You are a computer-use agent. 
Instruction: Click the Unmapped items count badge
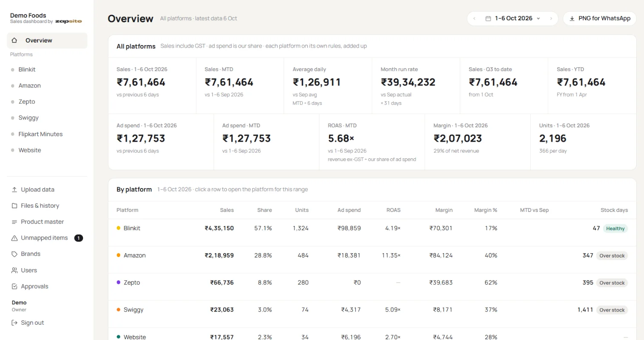coord(78,238)
